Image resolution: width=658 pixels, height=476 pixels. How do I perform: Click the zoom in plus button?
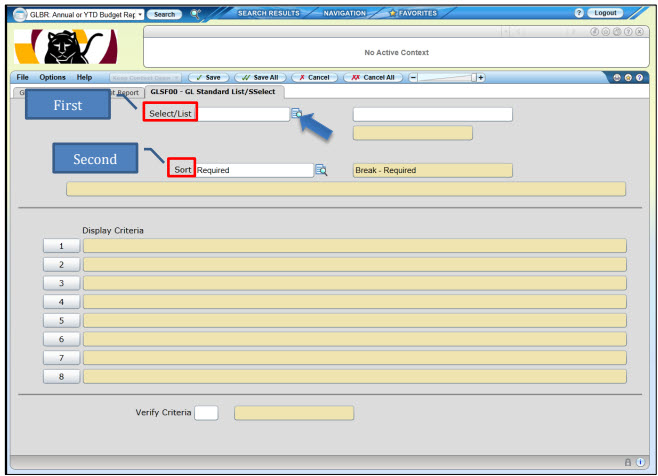[x=480, y=78]
